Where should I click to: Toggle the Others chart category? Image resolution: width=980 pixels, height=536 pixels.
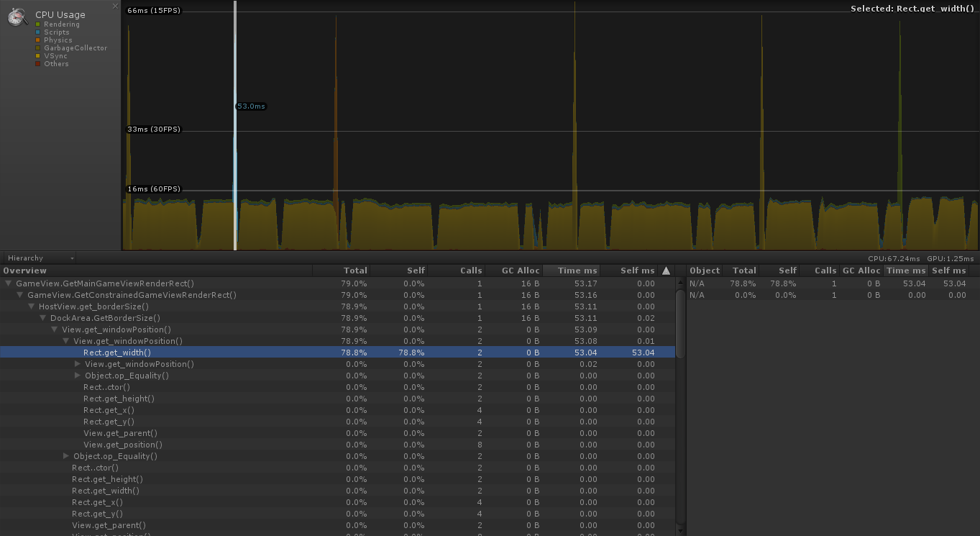[37, 64]
